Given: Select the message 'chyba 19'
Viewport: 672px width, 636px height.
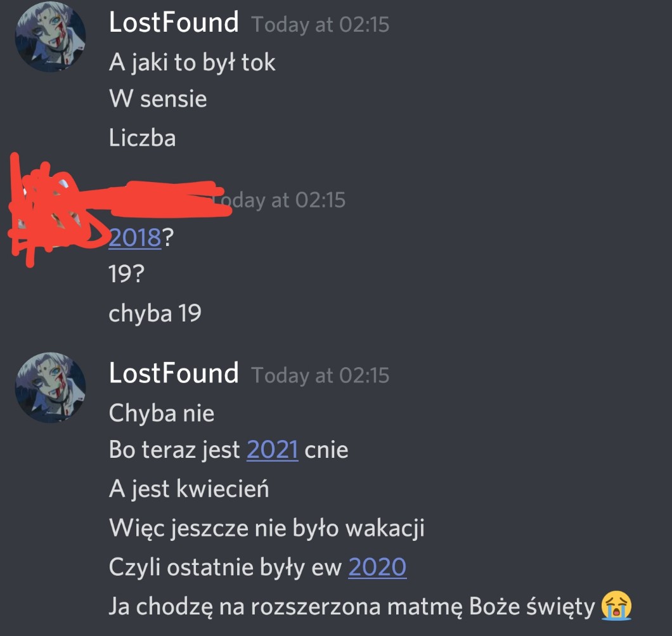Looking at the screenshot, I should tap(155, 313).
